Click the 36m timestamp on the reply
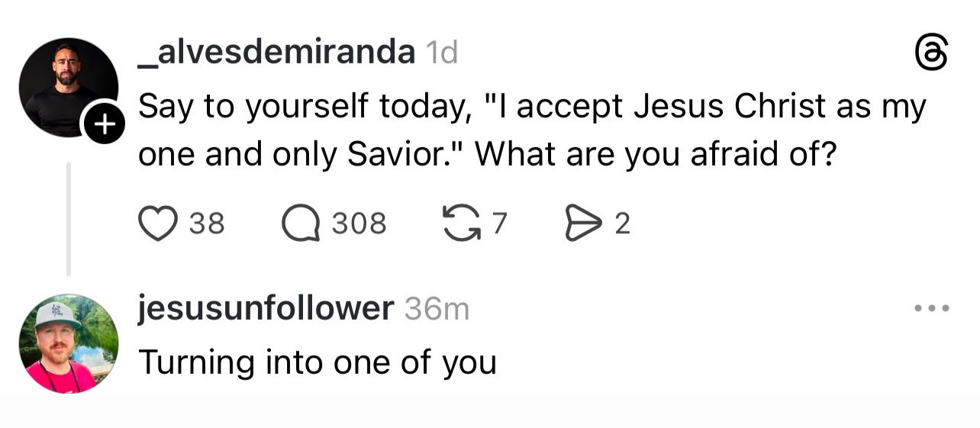The width and height of the screenshot is (980, 428). [436, 309]
